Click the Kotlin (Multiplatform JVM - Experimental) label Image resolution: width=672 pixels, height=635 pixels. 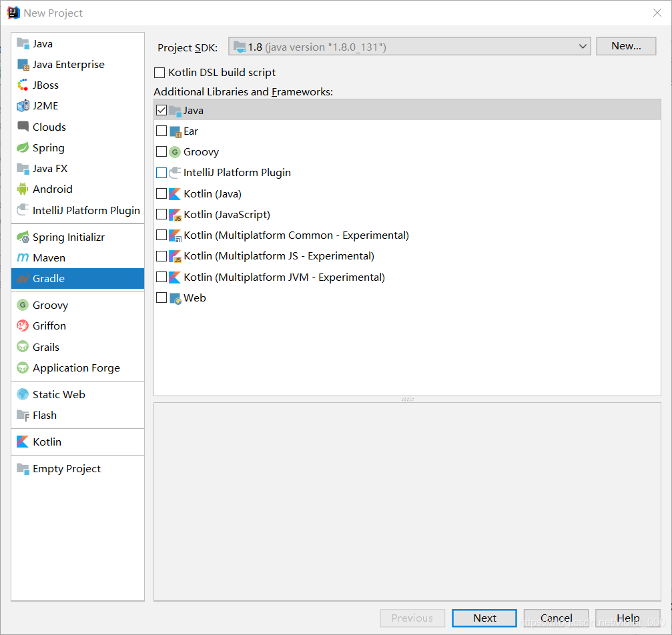tap(284, 277)
